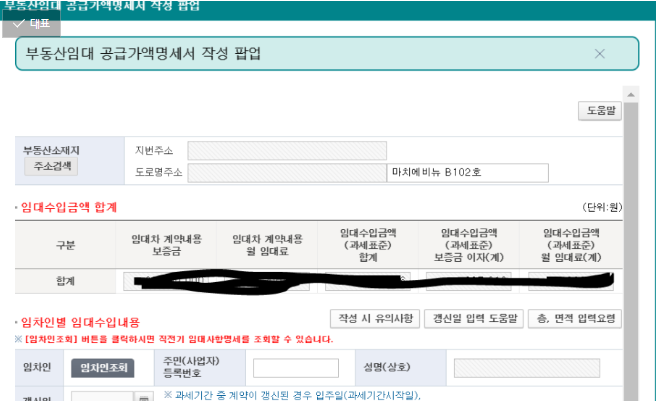Click the 갱신일 date input field
Viewport: 656px width, 401px height.
(102, 397)
